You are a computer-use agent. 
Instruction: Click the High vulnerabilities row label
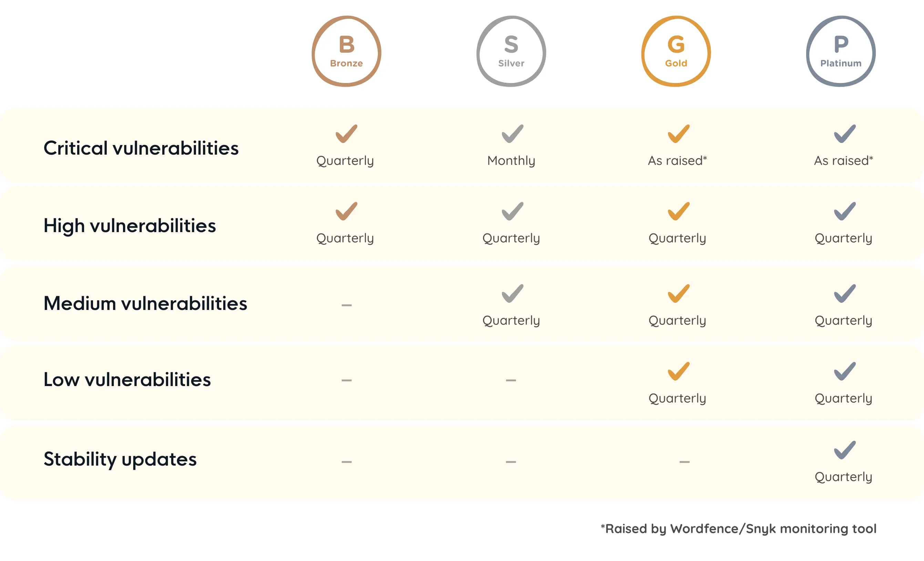(130, 226)
